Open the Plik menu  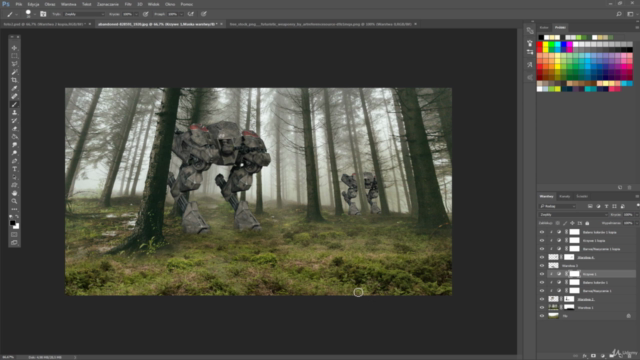(19, 4)
